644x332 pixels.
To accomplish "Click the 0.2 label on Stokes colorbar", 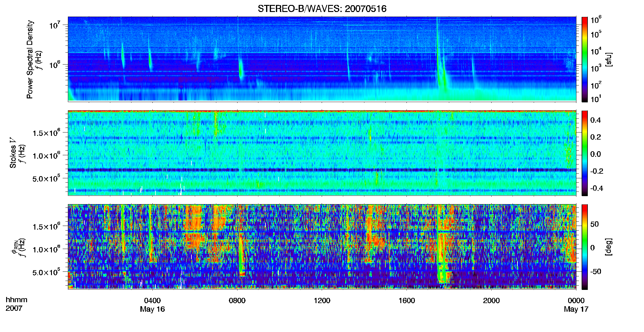I will coord(595,137).
